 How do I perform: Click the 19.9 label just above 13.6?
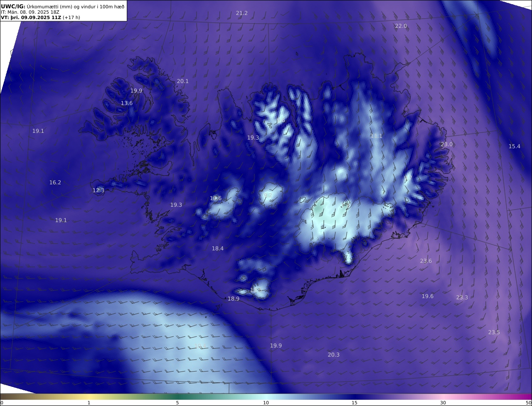[136, 91]
